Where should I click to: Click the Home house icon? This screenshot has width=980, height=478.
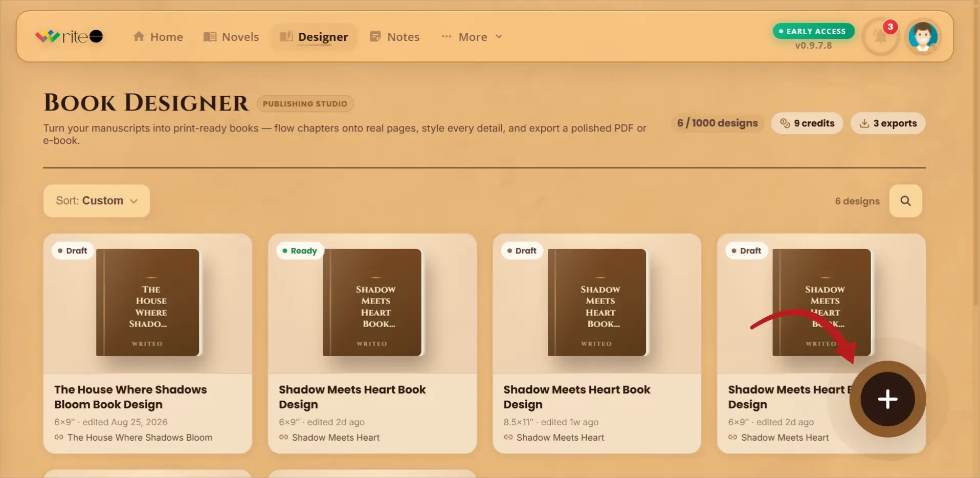[x=139, y=36]
